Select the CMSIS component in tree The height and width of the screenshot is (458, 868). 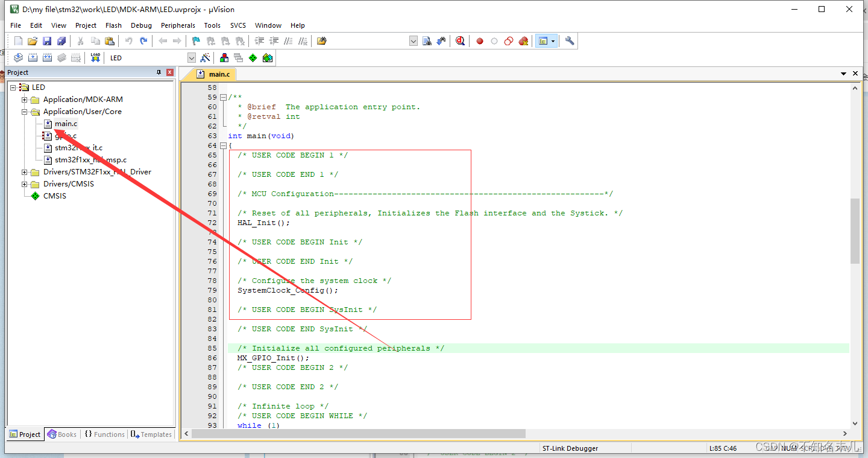[54, 196]
